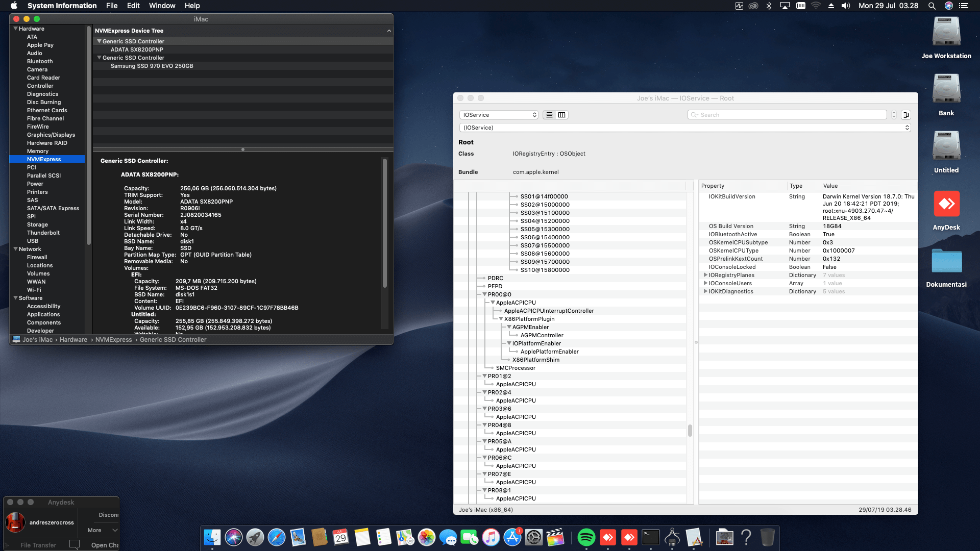
Task: Open the IOService plane dropdown
Action: (x=499, y=115)
